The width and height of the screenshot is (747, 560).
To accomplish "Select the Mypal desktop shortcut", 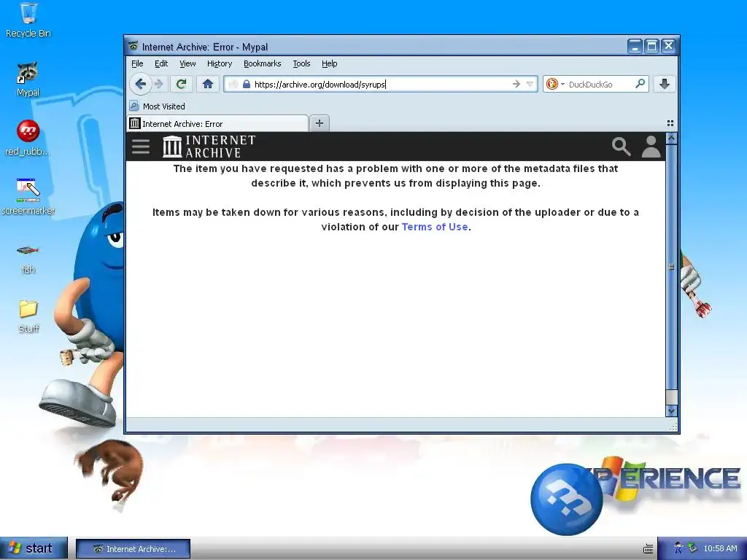I will (28, 79).
